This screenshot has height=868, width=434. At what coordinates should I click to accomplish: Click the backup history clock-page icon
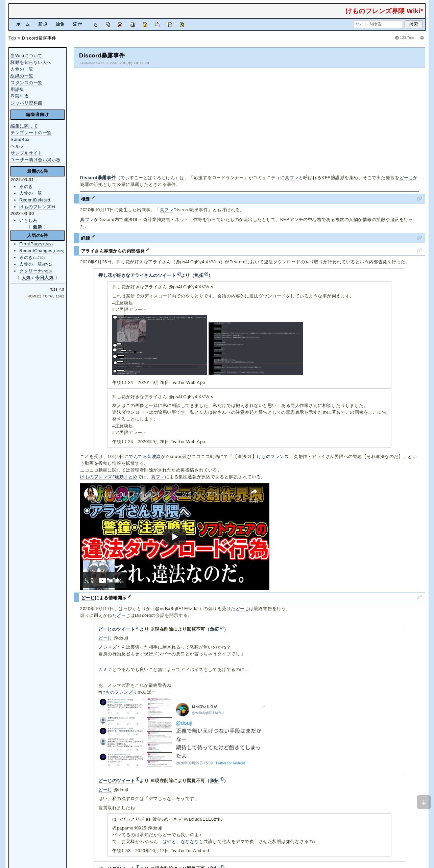point(108,25)
